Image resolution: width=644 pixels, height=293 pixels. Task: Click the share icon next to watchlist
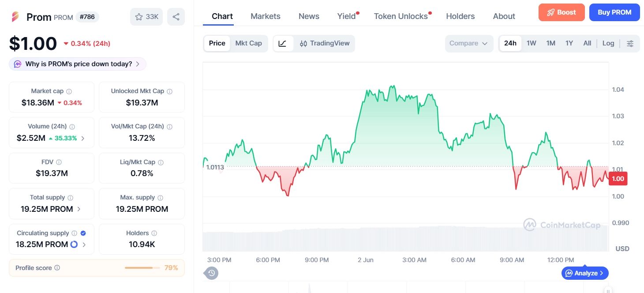click(176, 17)
